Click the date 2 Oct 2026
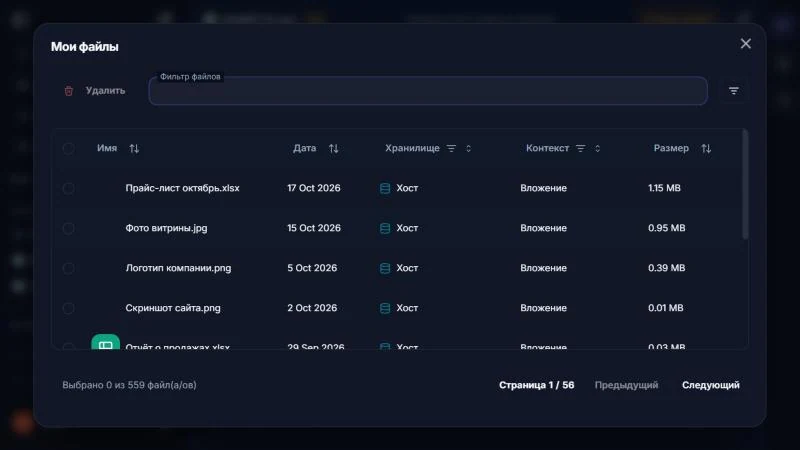 pos(312,308)
